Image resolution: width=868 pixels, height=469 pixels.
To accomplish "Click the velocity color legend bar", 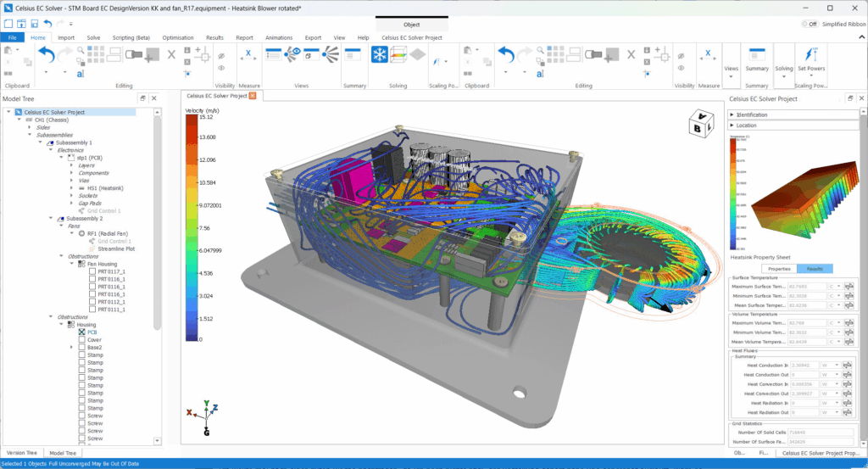I will [192, 227].
